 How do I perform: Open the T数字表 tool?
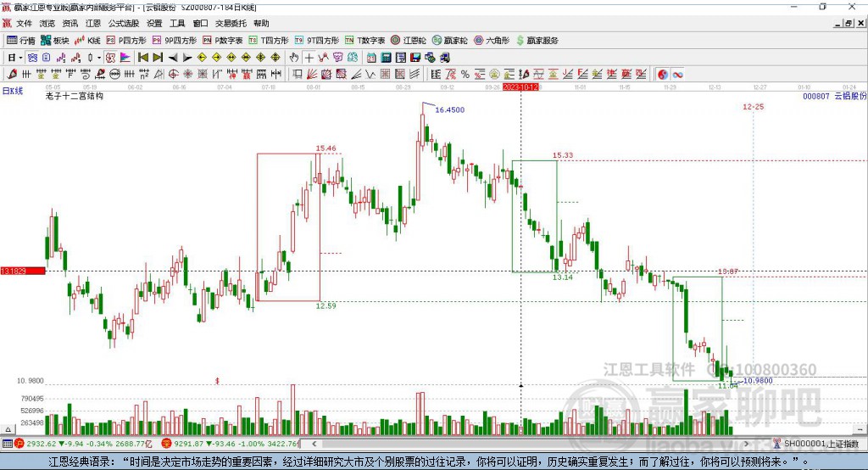coord(364,41)
